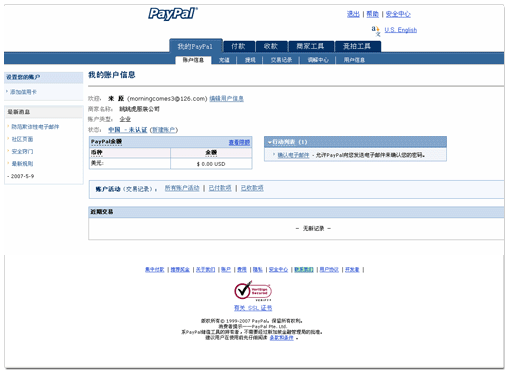506x370 pixels.
Task: Open footer 关于我们 link
Action: 205,269
